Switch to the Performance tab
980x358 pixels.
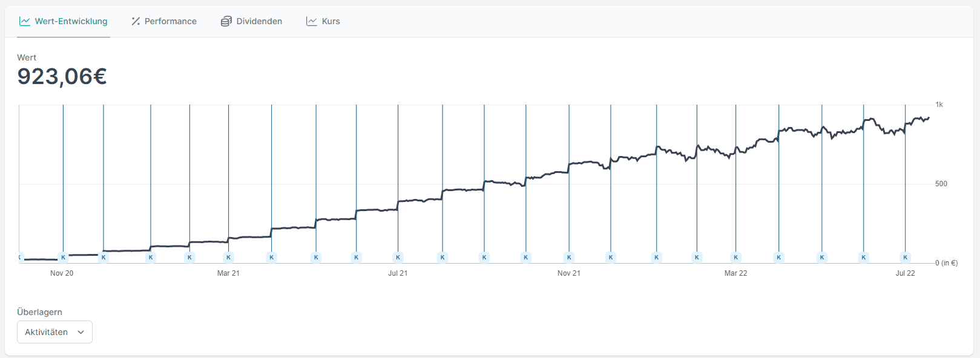coord(170,21)
